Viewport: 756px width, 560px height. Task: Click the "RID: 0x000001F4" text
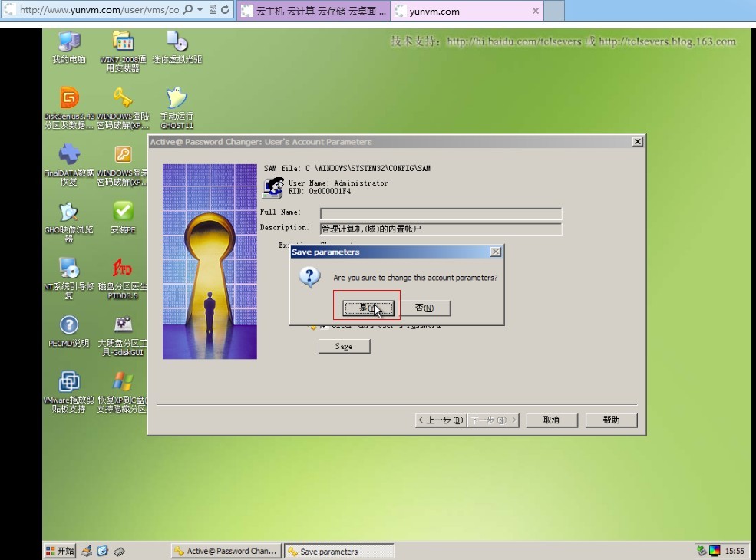pos(319,191)
